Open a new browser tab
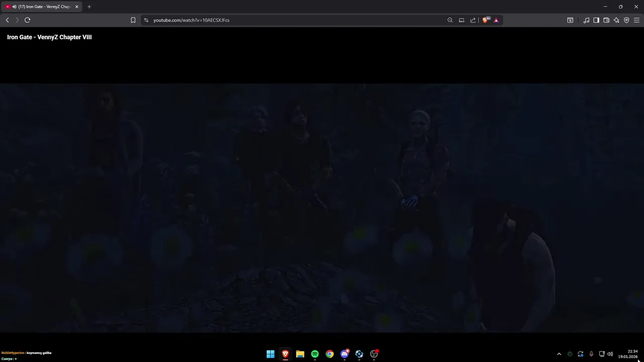This screenshot has width=644, height=362. click(x=89, y=7)
